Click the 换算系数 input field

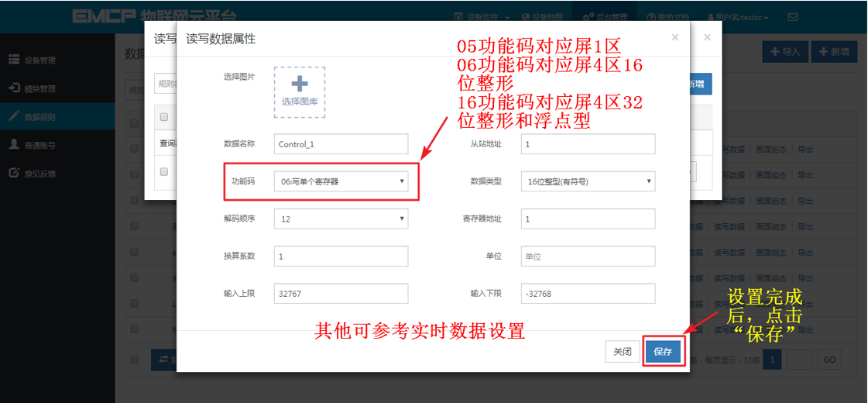(x=341, y=257)
